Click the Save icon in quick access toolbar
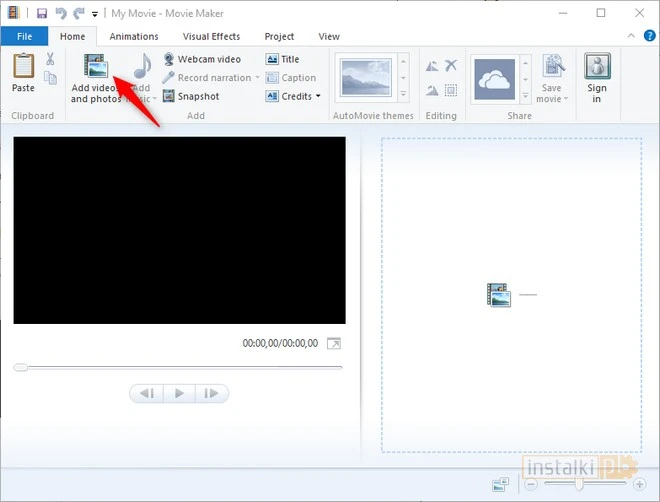Image resolution: width=660 pixels, height=502 pixels. coord(41,13)
